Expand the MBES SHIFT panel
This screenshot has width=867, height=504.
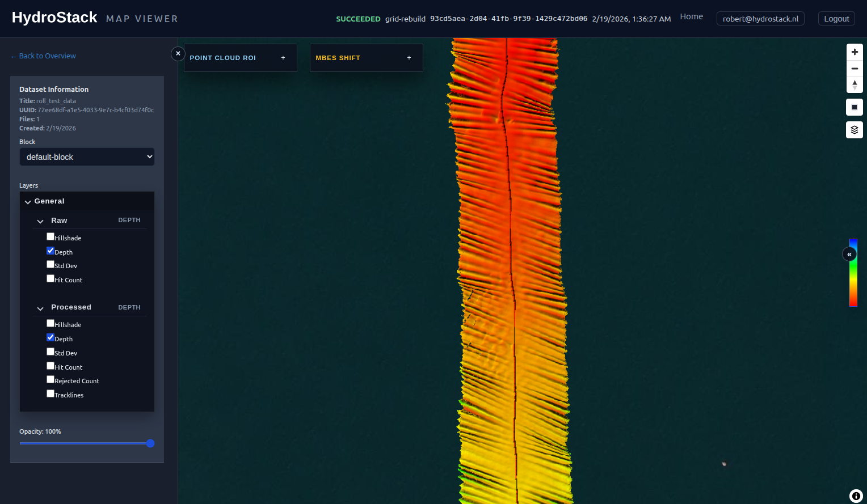409,57
